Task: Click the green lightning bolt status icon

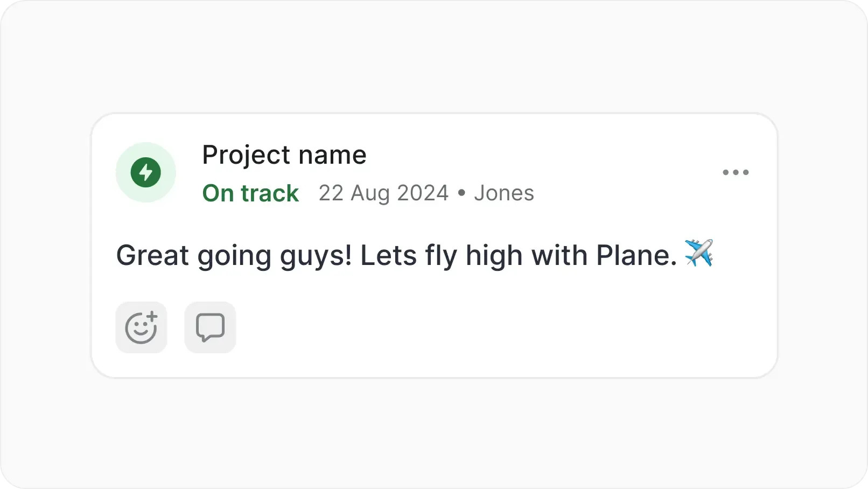Action: (146, 172)
